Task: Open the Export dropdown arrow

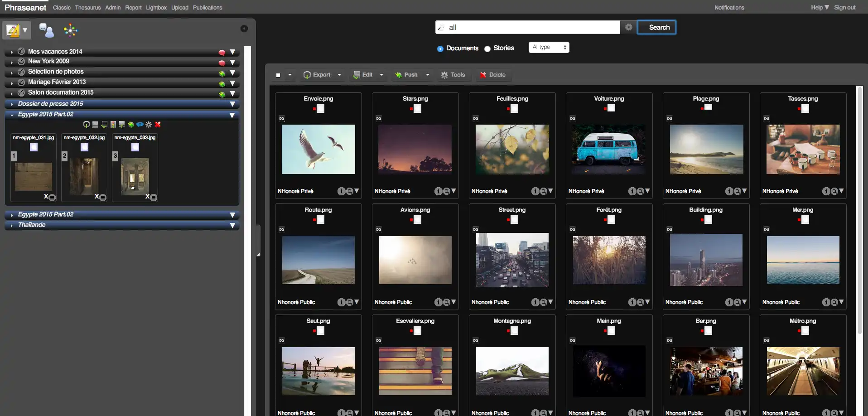Action: pos(339,75)
